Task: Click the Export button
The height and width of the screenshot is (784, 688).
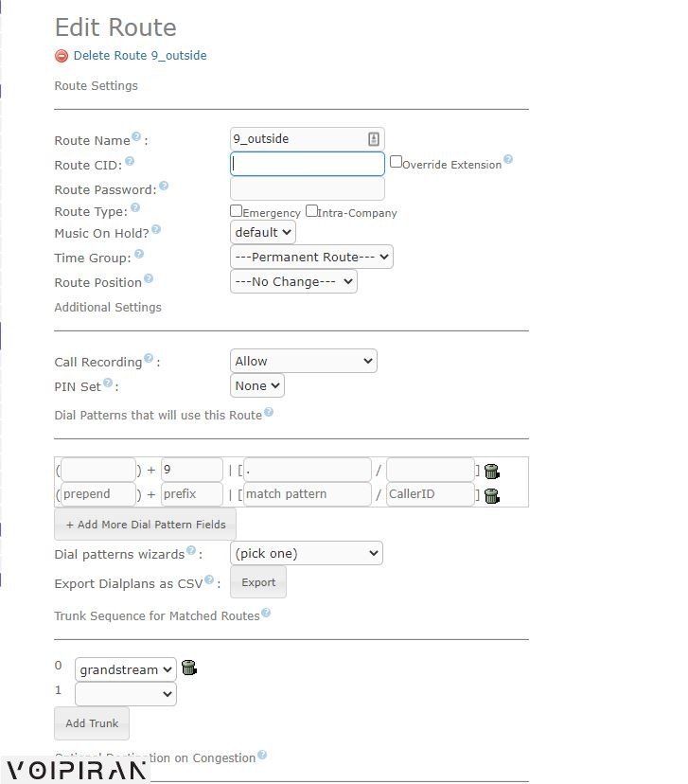Action: (258, 582)
